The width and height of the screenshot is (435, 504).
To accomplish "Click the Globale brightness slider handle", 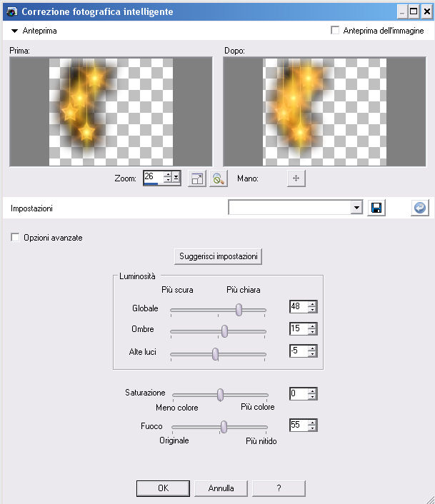I will point(239,310).
